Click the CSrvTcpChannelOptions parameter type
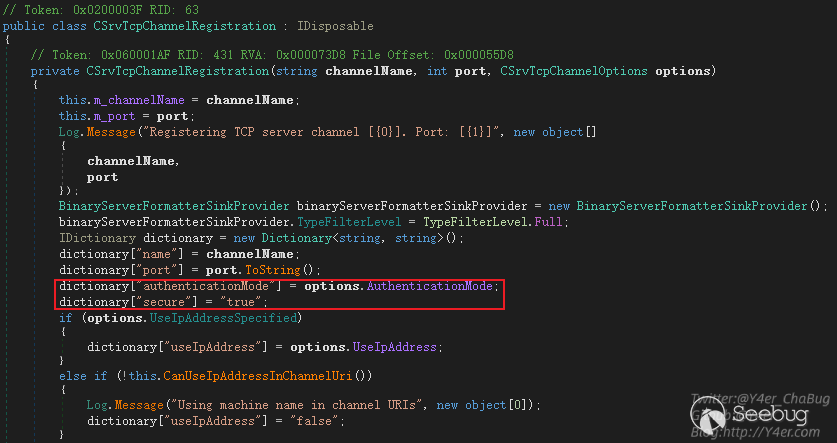The image size is (837, 443). click(574, 71)
